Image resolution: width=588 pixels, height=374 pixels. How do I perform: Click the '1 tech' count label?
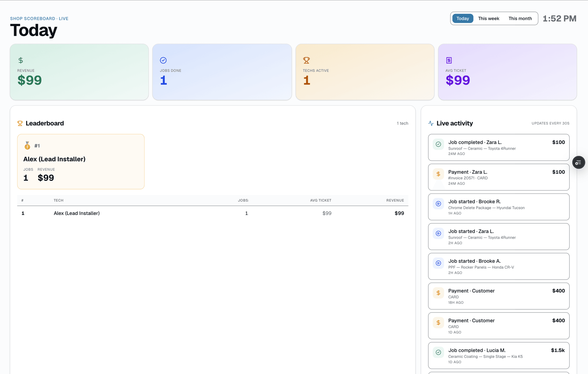402,123
